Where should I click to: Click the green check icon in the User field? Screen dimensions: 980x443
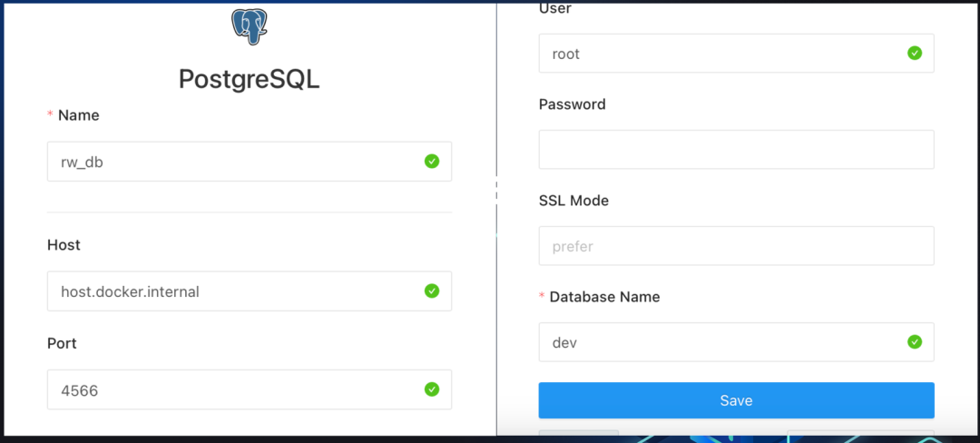point(915,54)
